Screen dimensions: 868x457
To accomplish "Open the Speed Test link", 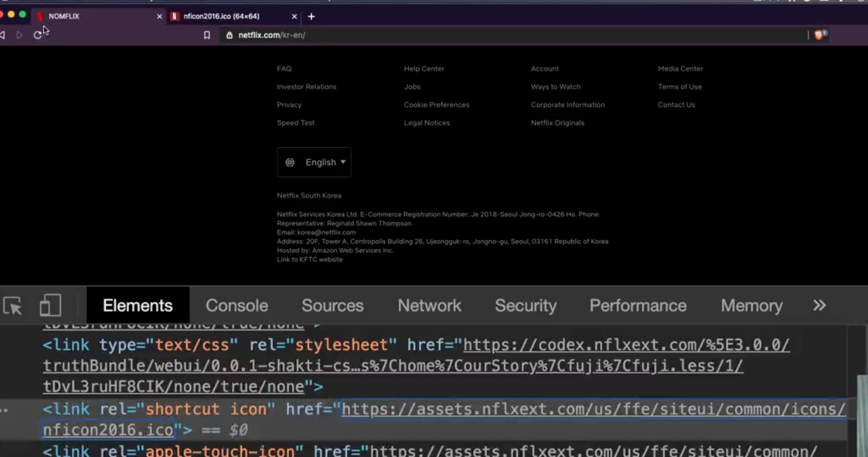I will 296,123.
